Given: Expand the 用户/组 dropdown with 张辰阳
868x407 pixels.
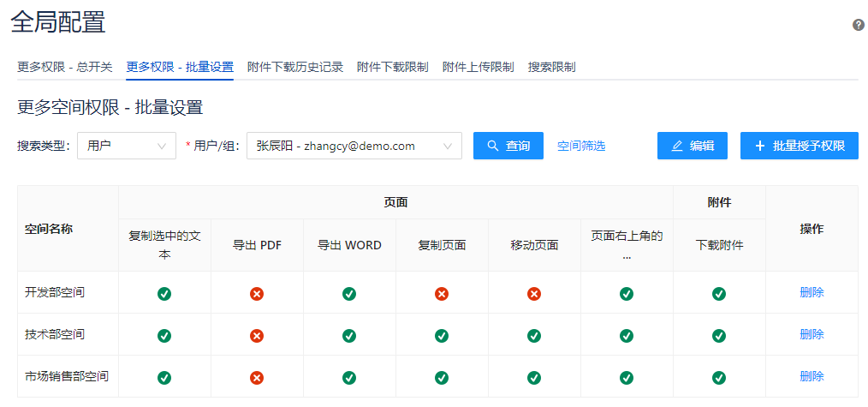Looking at the screenshot, I should point(354,146).
